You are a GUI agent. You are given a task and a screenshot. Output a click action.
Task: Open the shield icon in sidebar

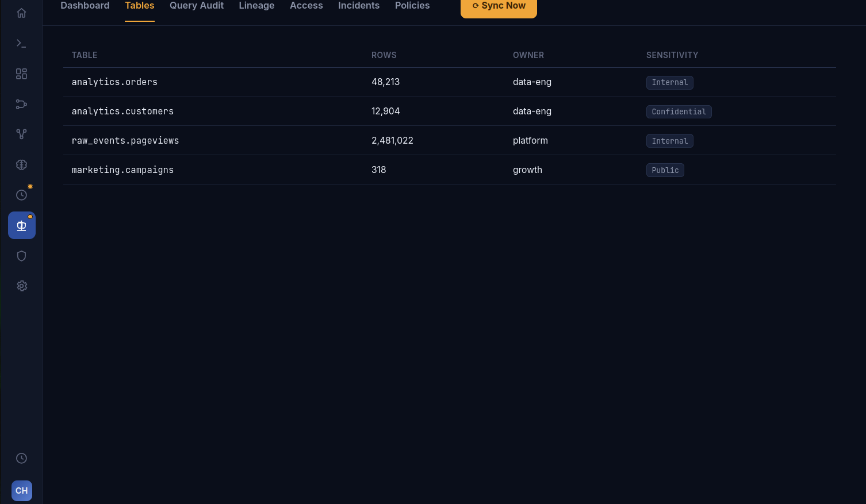point(21,256)
